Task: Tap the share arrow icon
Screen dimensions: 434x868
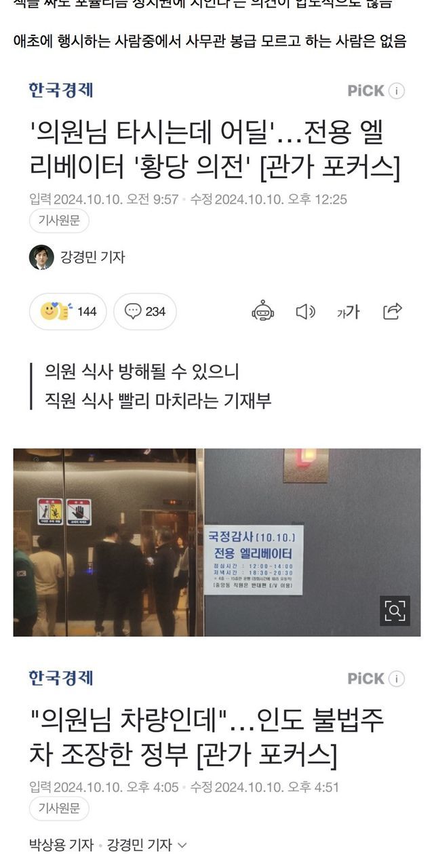Action: (393, 311)
